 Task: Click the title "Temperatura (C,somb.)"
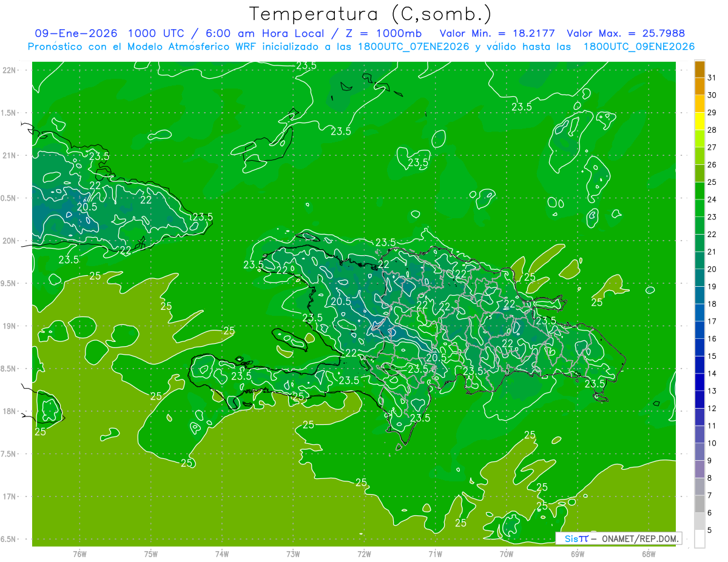click(370, 14)
